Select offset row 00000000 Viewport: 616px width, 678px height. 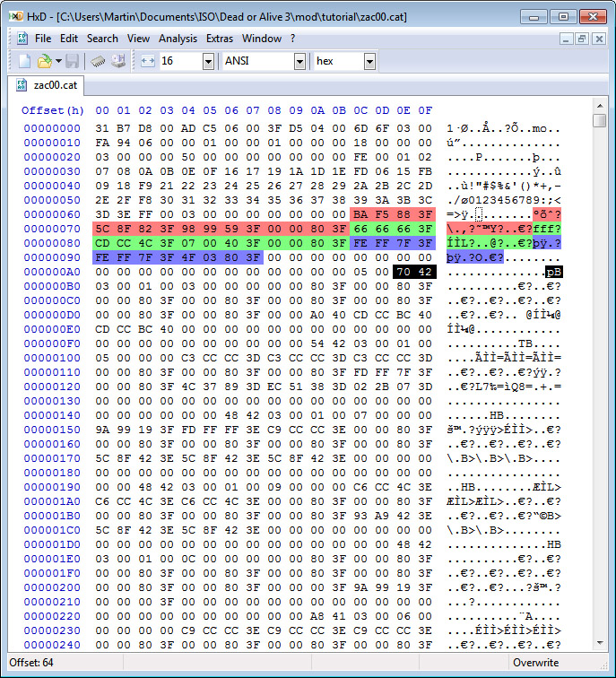coord(52,128)
